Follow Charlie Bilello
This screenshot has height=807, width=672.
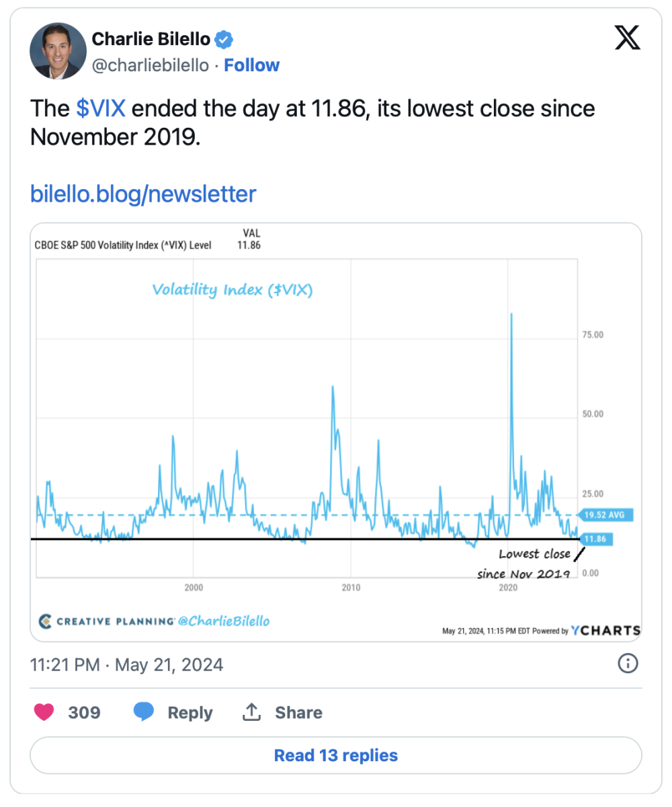coord(251,65)
